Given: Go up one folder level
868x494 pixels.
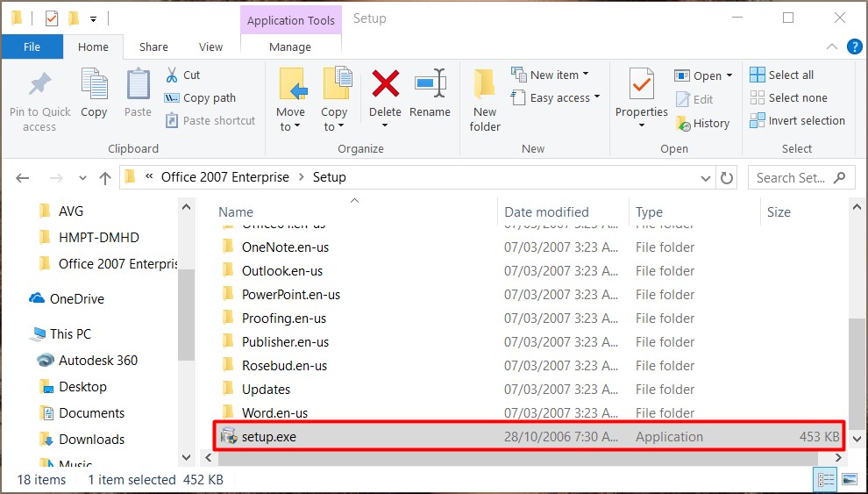Looking at the screenshot, I should pyautogui.click(x=105, y=178).
